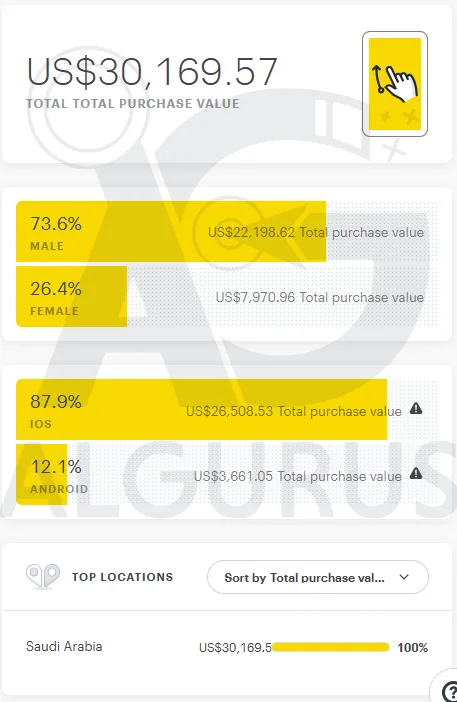This screenshot has width=457, height=702.
Task: Click the iOS warning triangle icon
Action: coord(416,408)
